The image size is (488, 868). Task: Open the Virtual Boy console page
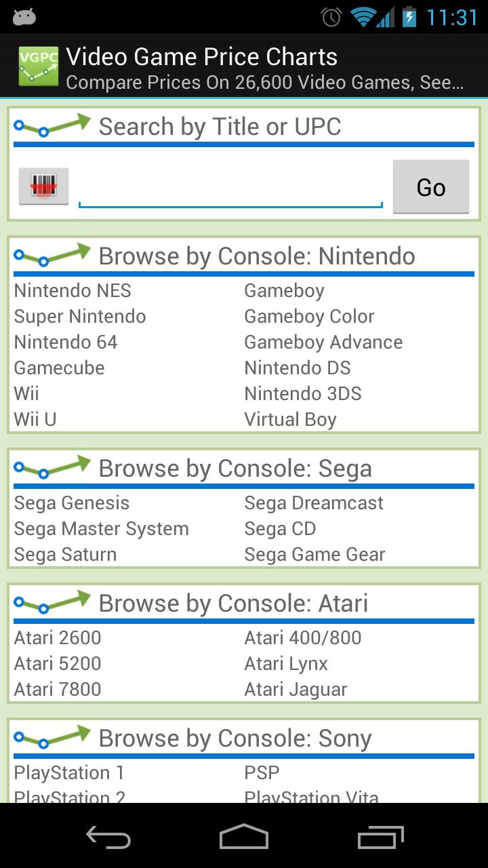[291, 419]
